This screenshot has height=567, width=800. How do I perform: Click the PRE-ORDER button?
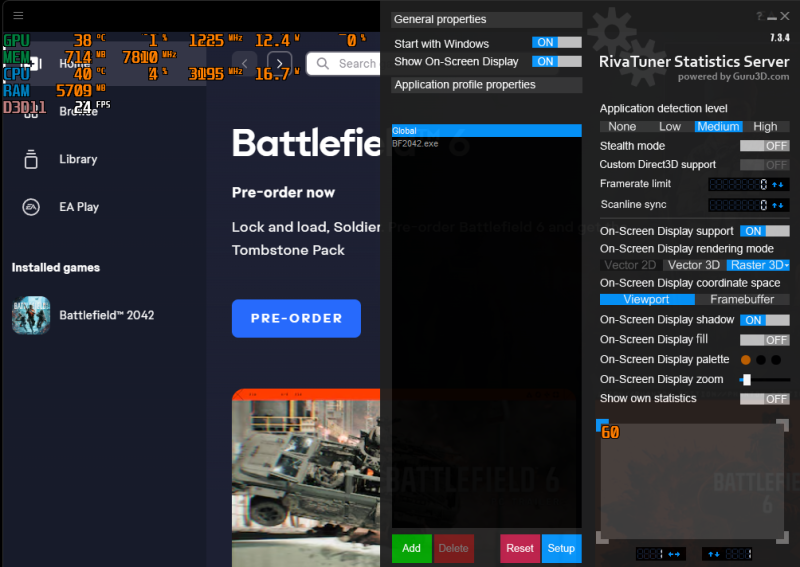tap(296, 318)
